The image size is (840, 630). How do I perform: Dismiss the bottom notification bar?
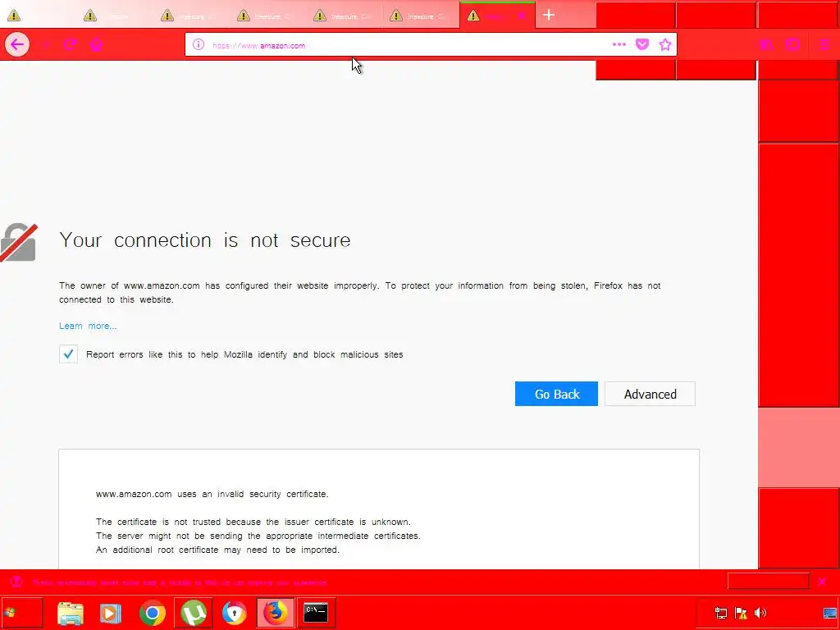822,582
